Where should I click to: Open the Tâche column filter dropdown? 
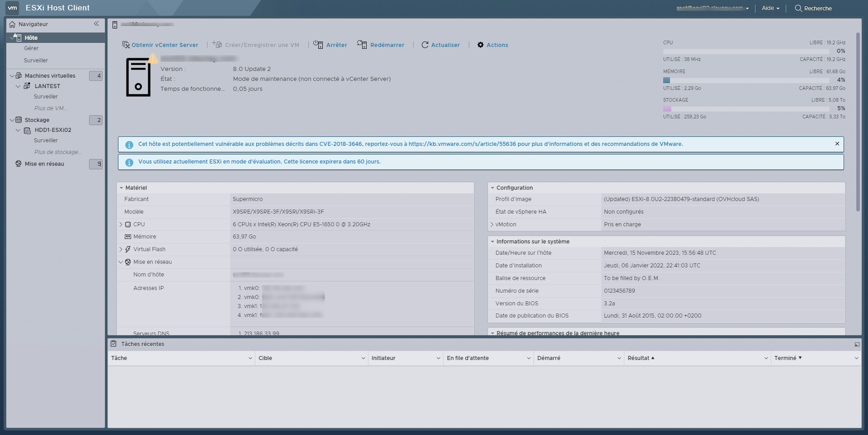(250, 358)
